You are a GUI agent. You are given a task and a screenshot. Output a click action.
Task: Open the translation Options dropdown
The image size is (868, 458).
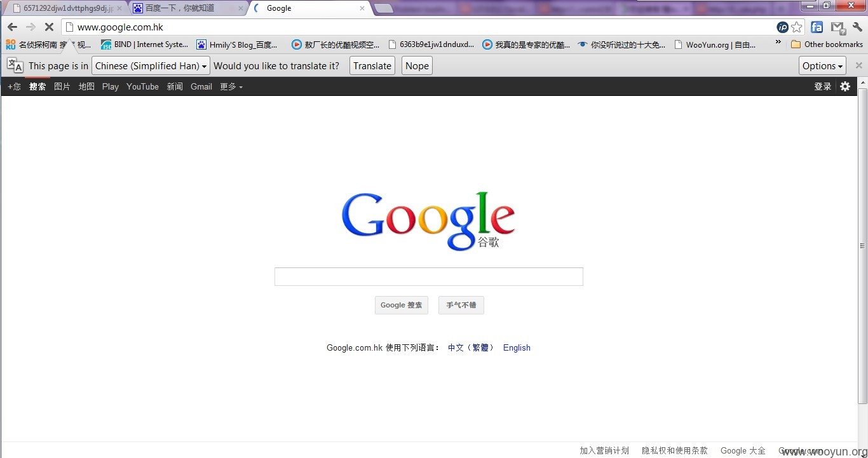click(x=823, y=65)
